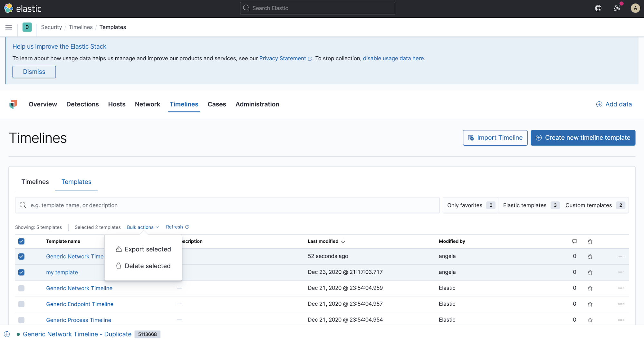644x342 pixels.
Task: Toggle the Only favorites filter
Action: point(471,205)
